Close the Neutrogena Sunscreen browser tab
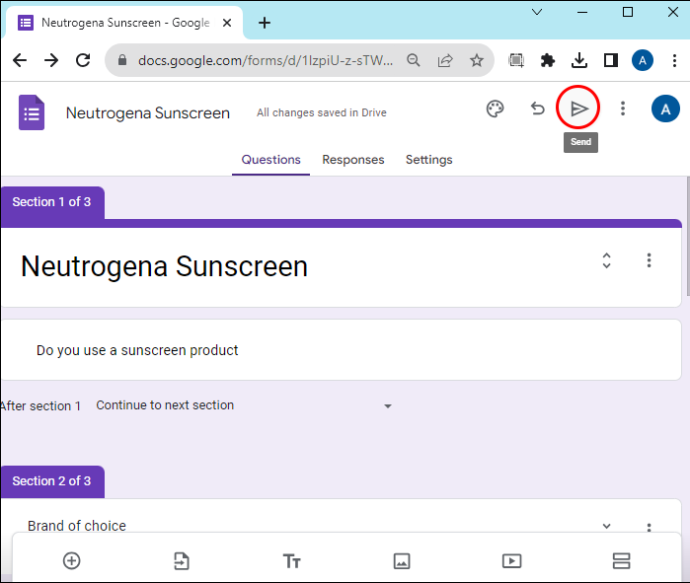This screenshot has width=690, height=583. point(227,22)
